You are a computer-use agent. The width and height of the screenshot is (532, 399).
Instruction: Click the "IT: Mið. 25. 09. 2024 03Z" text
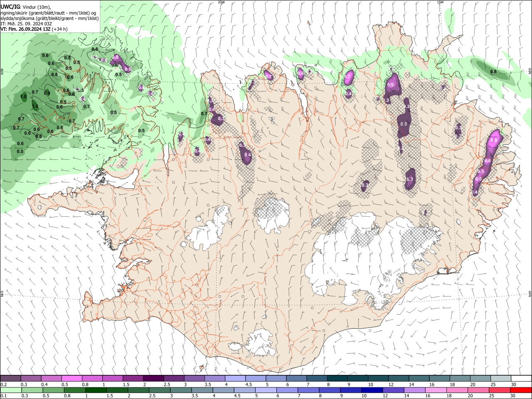coord(26,24)
